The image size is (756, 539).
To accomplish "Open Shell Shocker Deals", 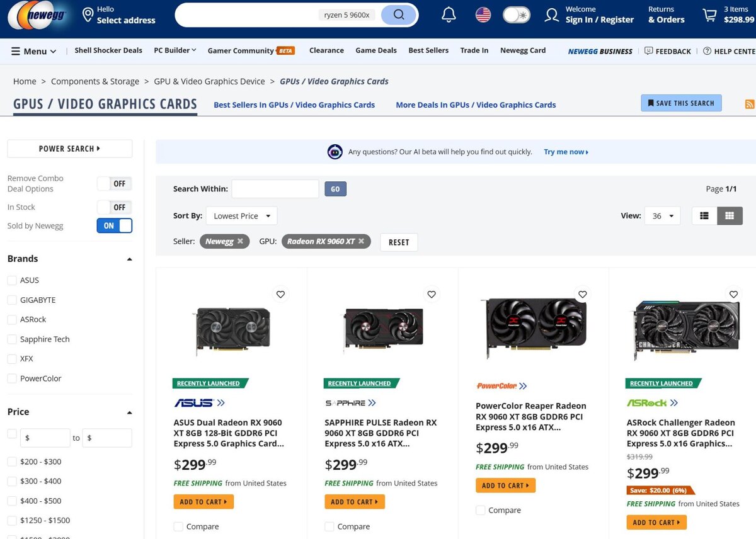I will pyautogui.click(x=108, y=50).
